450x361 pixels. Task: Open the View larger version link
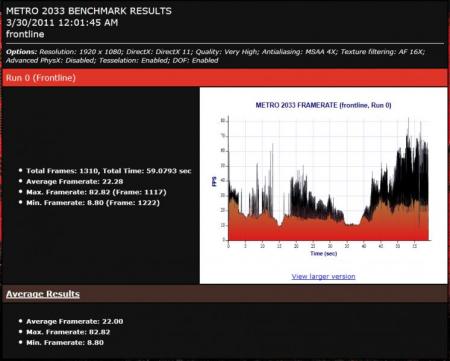[x=323, y=276]
